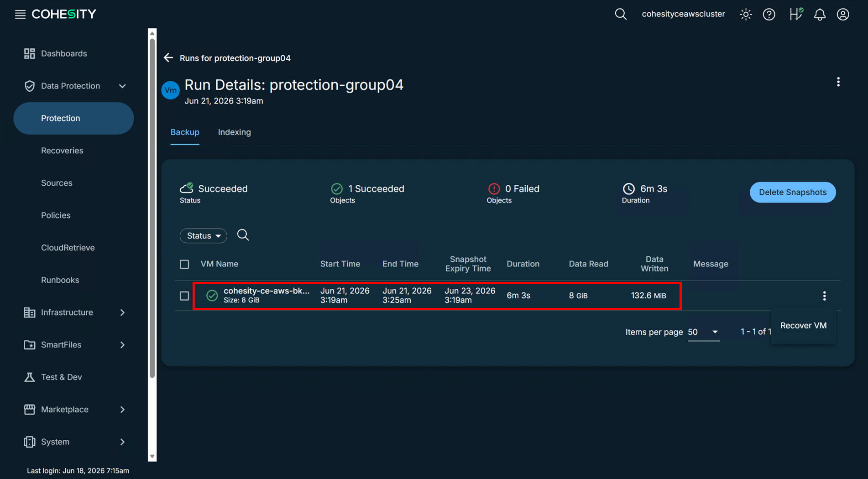The width and height of the screenshot is (868, 479).
Task: Check the cohesity-ce-aws-bk row checkbox
Action: [x=184, y=296]
